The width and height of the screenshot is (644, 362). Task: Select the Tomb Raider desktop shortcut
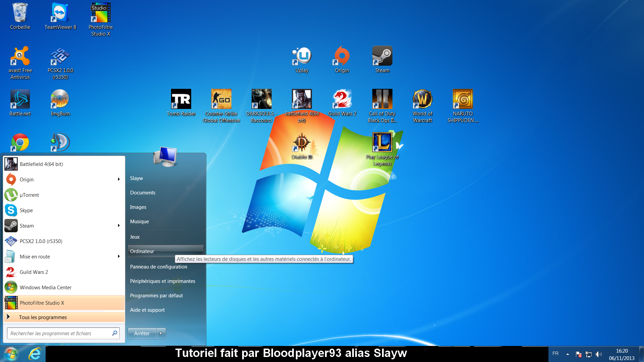point(181,102)
